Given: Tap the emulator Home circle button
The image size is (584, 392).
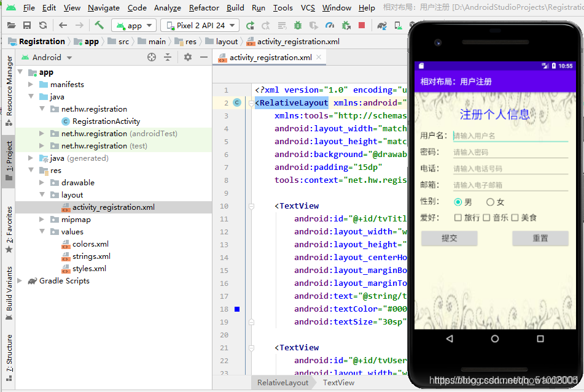Looking at the screenshot, I should [494, 339].
